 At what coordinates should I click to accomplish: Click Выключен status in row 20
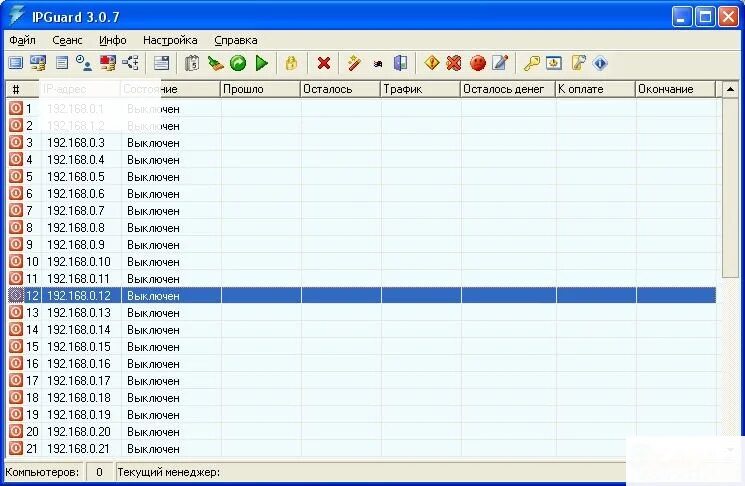(x=153, y=432)
